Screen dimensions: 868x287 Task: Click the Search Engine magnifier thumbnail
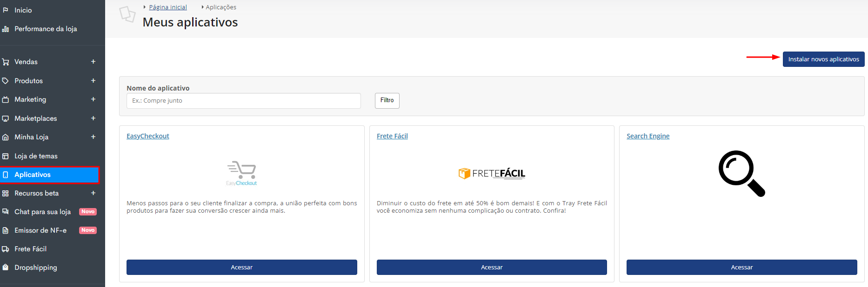click(741, 174)
